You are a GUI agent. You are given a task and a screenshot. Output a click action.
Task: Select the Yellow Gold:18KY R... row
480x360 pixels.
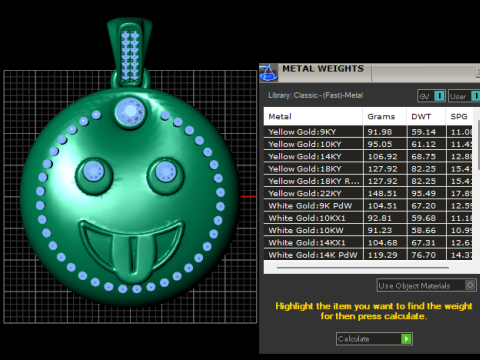(368, 181)
